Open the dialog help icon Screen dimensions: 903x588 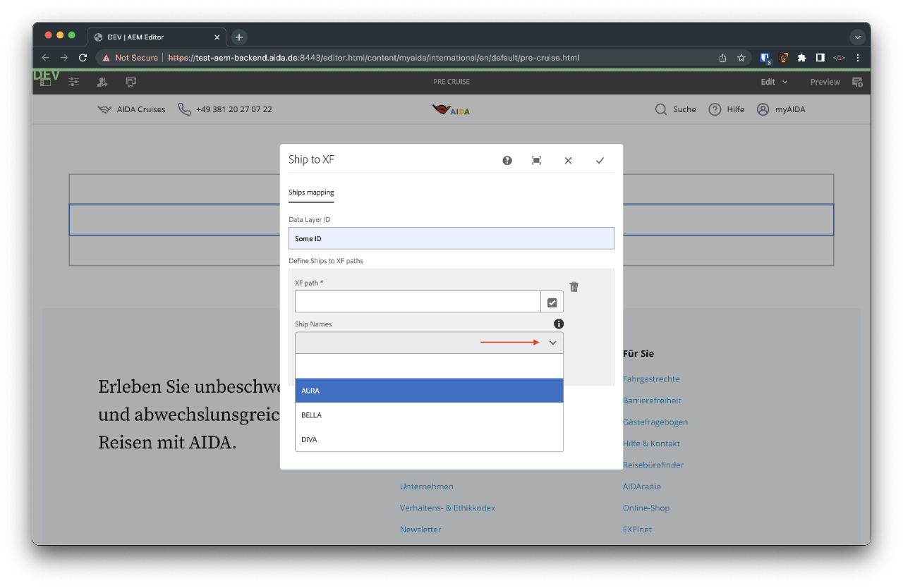[x=507, y=161]
